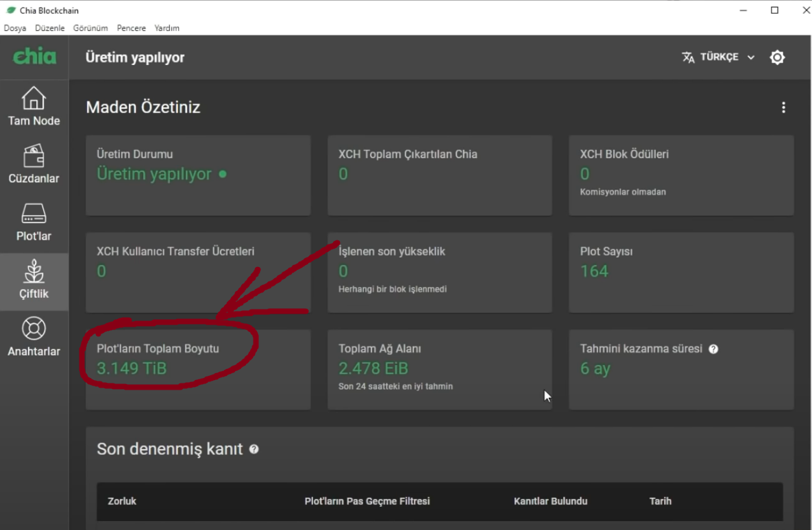This screenshot has width=812, height=530.
Task: Click the Toplam Ağ Alanı label
Action: [x=380, y=349]
